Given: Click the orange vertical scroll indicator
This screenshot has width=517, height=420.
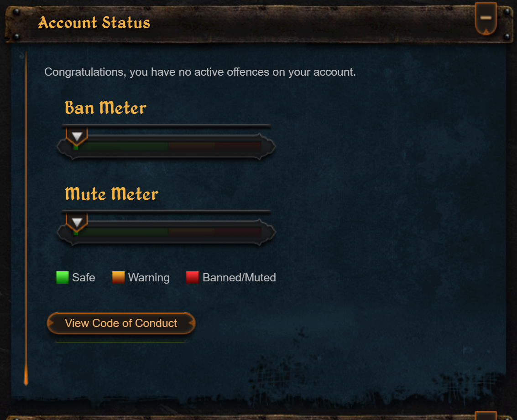Looking at the screenshot, I should coord(26,218).
